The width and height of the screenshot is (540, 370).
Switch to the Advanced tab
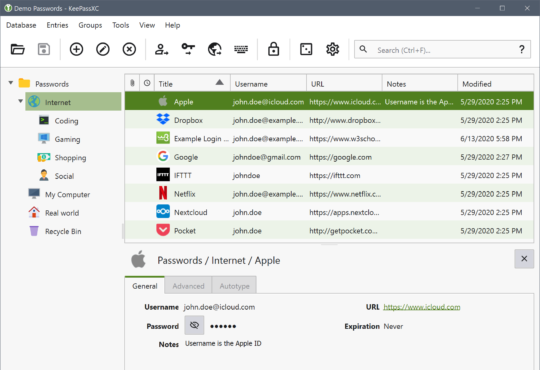(x=188, y=286)
